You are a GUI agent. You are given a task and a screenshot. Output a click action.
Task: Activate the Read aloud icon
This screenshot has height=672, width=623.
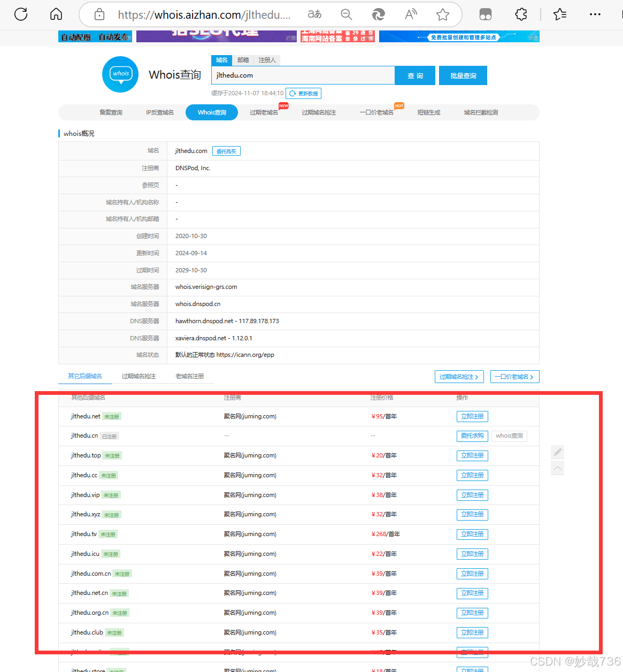click(411, 14)
